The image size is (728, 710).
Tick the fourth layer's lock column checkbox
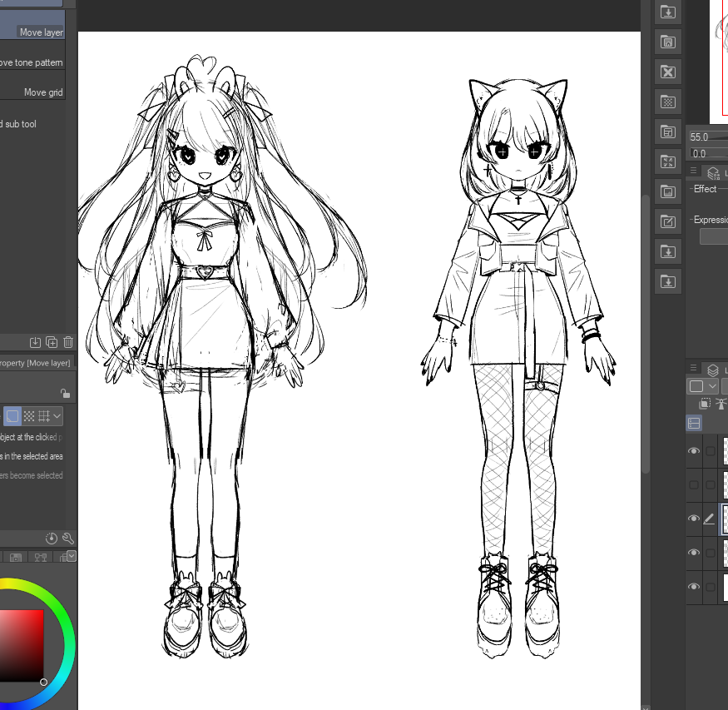(711, 553)
